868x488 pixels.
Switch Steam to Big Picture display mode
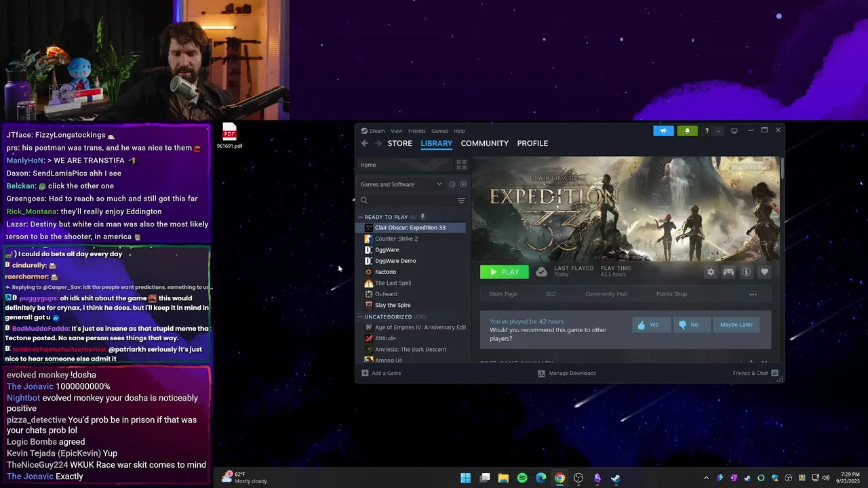(x=734, y=131)
